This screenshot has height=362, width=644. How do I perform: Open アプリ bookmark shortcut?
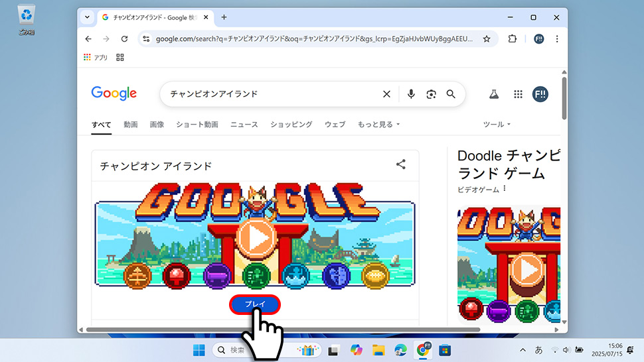coord(96,58)
